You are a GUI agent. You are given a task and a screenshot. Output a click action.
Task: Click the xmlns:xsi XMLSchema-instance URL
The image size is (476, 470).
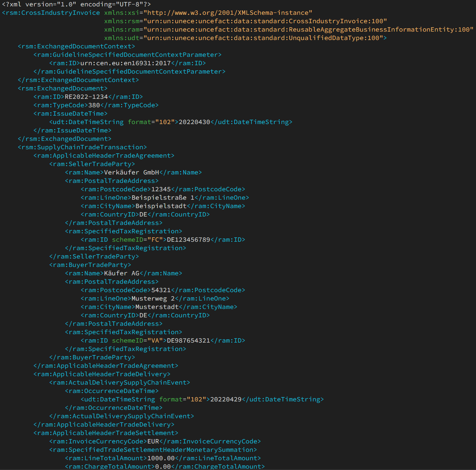point(228,13)
